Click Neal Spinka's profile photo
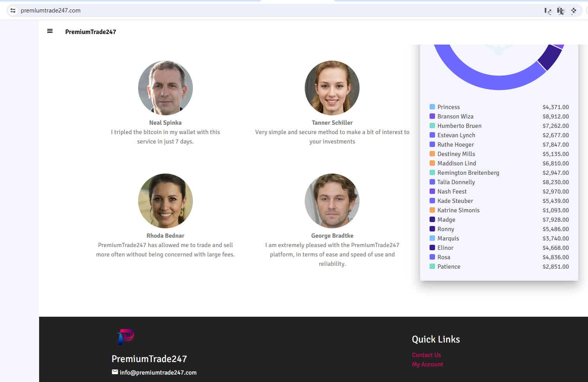Image resolution: width=588 pixels, height=382 pixels. tap(165, 88)
